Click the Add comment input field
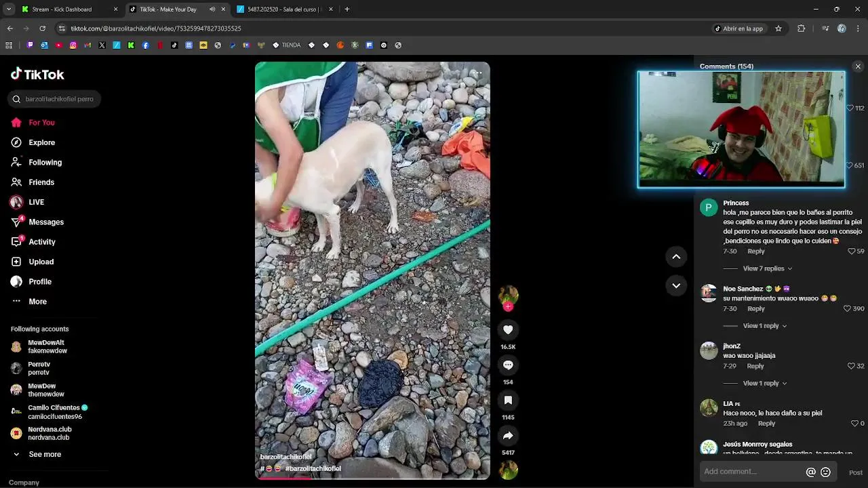This screenshot has width=868, height=488. point(751,472)
